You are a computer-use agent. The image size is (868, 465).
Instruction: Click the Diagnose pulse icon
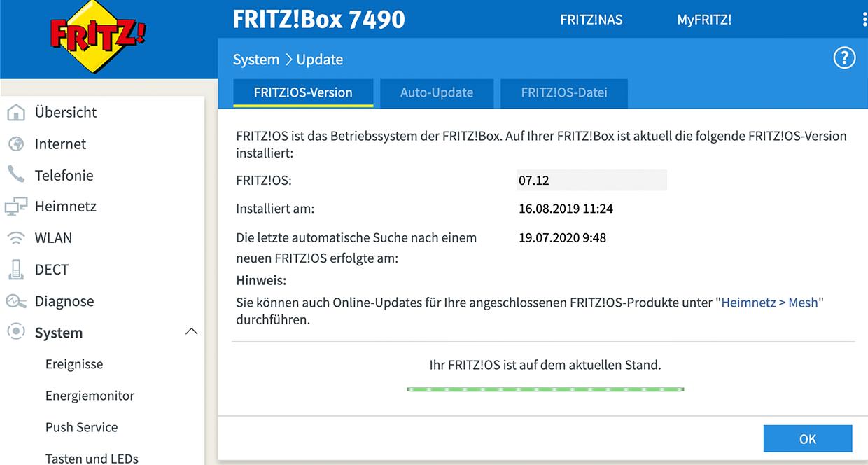click(16, 301)
